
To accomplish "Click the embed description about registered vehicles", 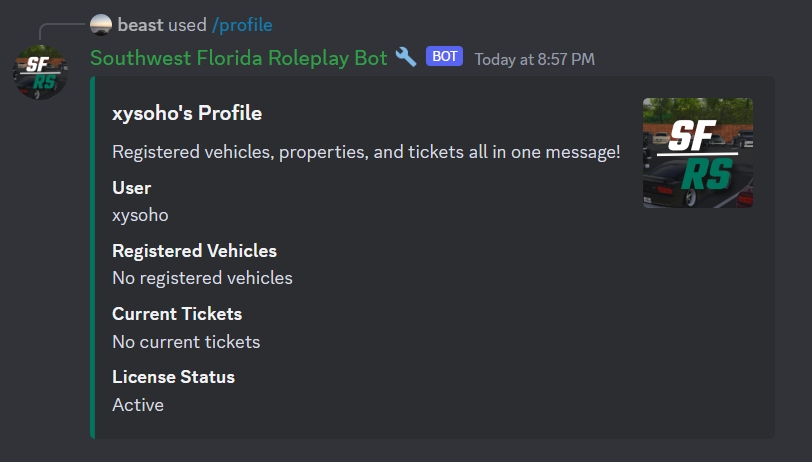I will [366, 152].
